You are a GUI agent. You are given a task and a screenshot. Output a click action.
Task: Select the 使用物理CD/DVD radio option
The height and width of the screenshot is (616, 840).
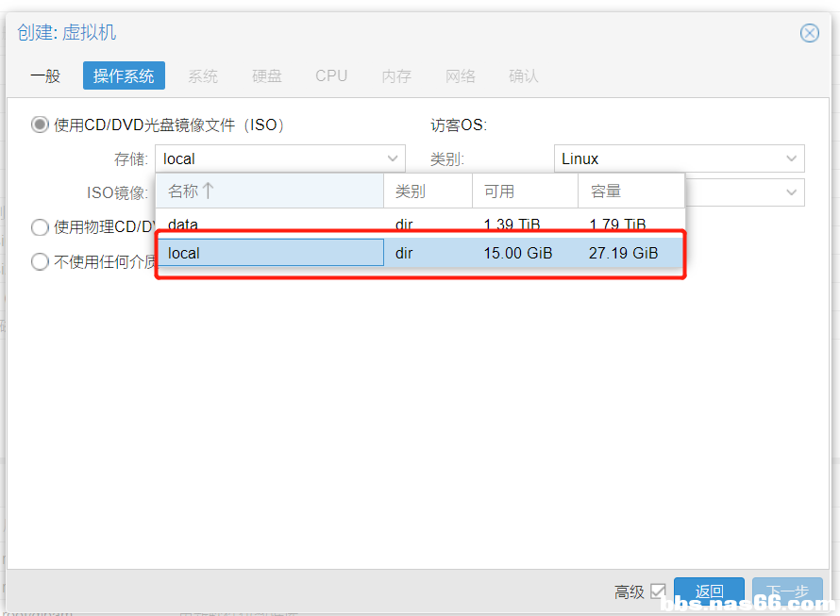coord(40,226)
